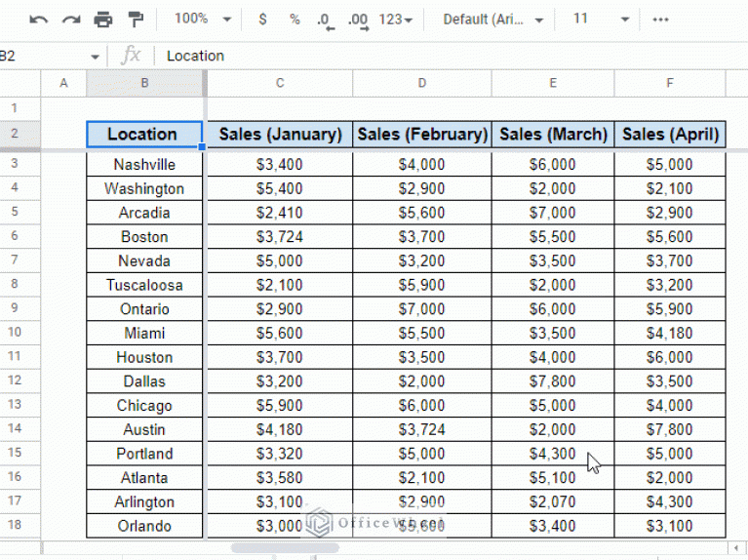Viewport: 748px width, 560px height.
Task: Open the 123 number format dropdown
Action: [x=396, y=20]
